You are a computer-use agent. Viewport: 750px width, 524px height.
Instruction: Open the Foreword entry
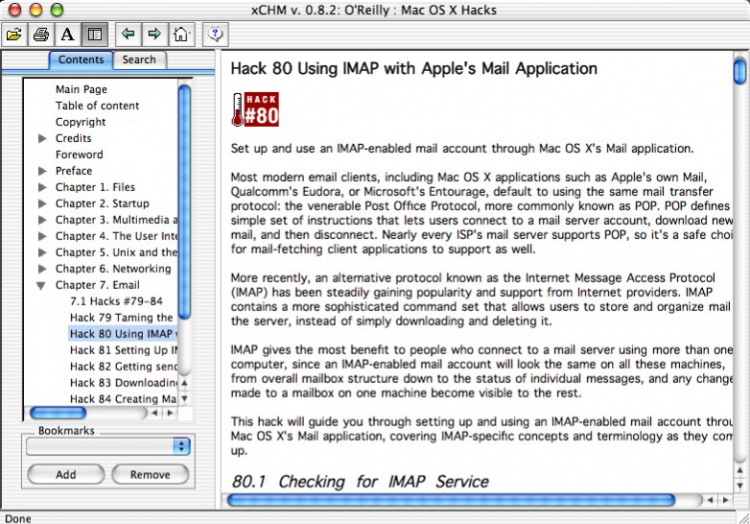tap(79, 154)
